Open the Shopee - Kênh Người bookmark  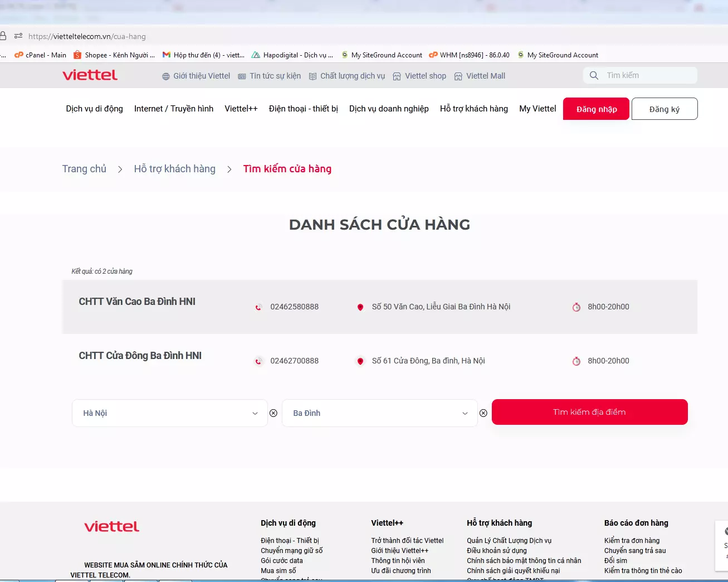pos(114,55)
